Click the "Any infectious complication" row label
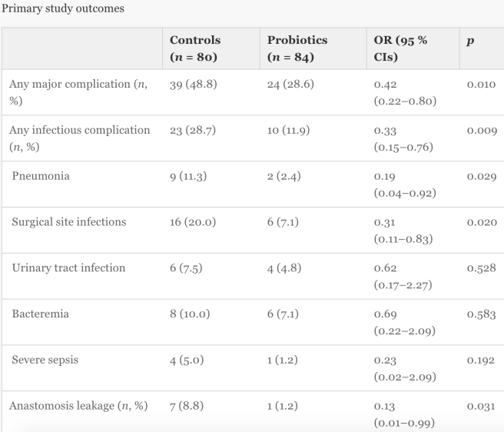Image resolution: width=504 pixels, height=432 pixels. coord(80,138)
